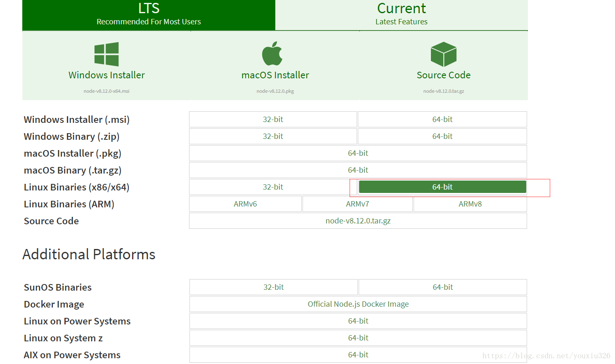Download AIX on Power Systems 64-bit
Viewport: 615px width, 364px height.
[x=358, y=355]
